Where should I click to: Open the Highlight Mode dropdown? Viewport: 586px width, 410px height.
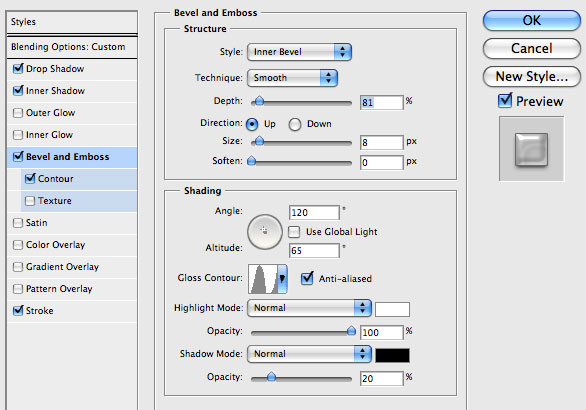[x=309, y=308]
